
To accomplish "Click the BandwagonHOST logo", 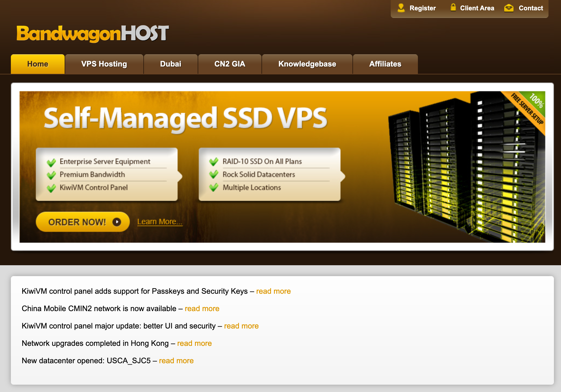I will [93, 34].
